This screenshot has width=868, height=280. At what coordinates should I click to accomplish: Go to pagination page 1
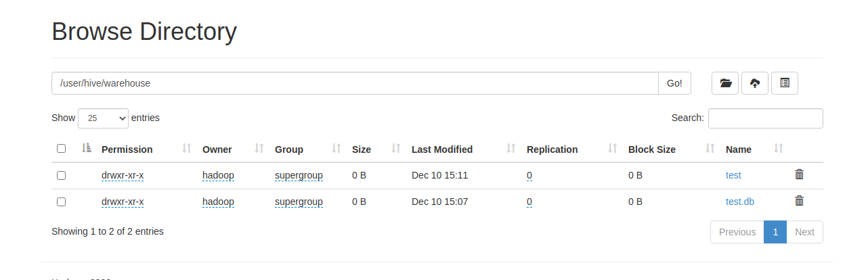(x=775, y=232)
